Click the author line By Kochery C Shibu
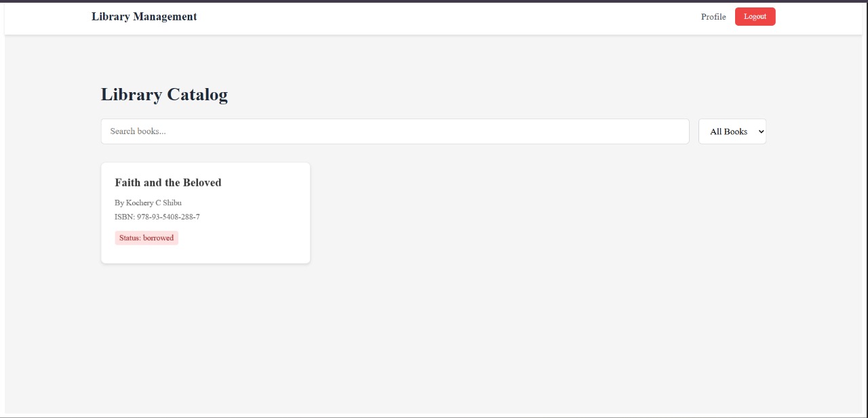Image resolution: width=868 pixels, height=418 pixels. tap(148, 203)
